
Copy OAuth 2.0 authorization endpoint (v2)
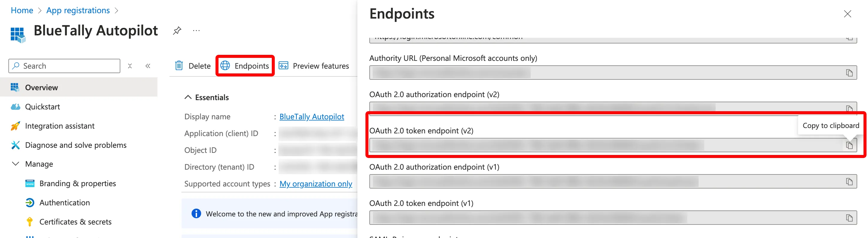(x=849, y=109)
